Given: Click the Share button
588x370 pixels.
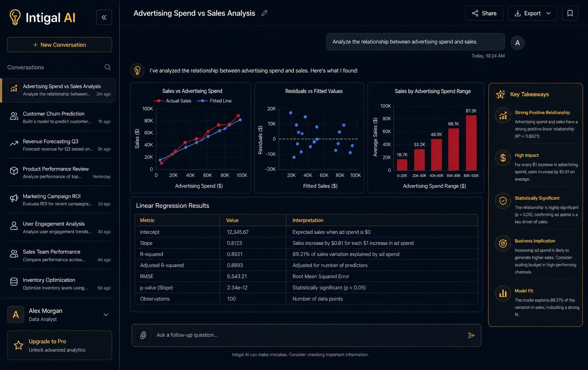Looking at the screenshot, I should tap(484, 13).
